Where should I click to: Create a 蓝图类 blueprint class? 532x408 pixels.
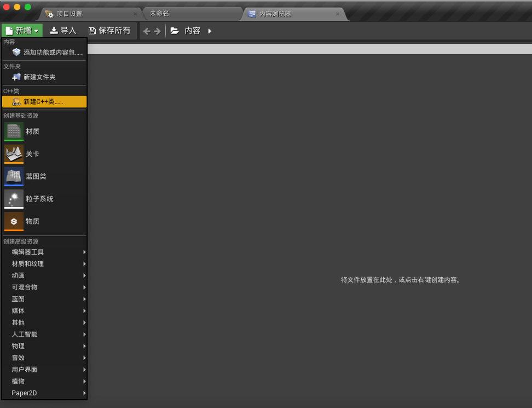point(44,176)
